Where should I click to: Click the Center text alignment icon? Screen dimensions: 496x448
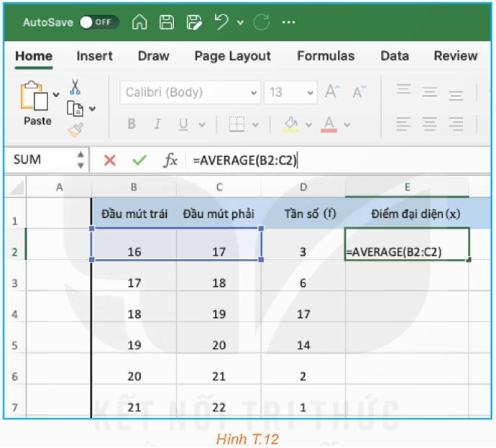tap(430, 124)
